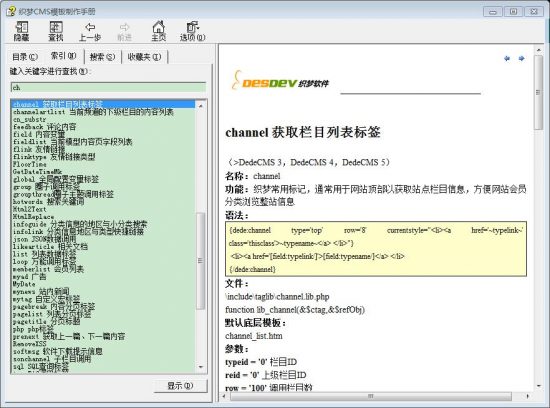The height and width of the screenshot is (408, 550).
Task: Select 'pagetitle 分页标题' index entry
Action: tap(46, 322)
